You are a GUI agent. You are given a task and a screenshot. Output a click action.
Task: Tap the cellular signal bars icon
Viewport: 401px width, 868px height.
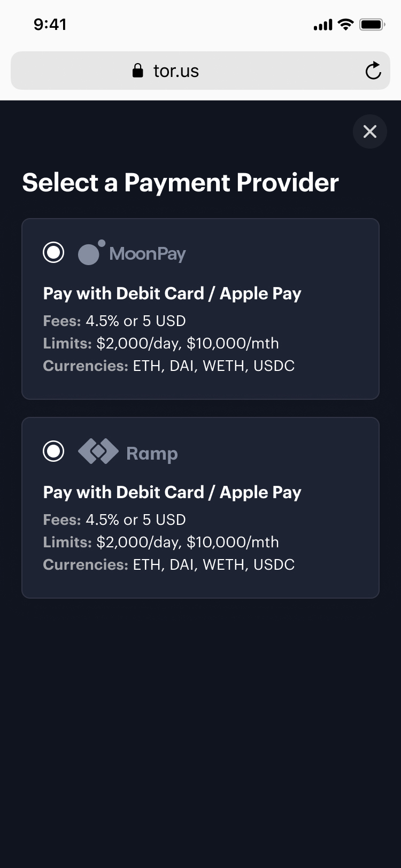click(x=323, y=25)
